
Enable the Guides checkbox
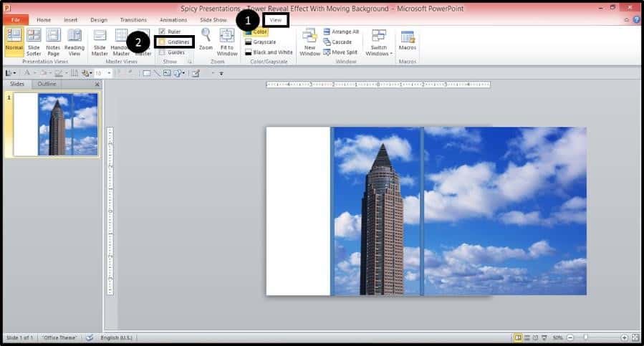tap(162, 52)
